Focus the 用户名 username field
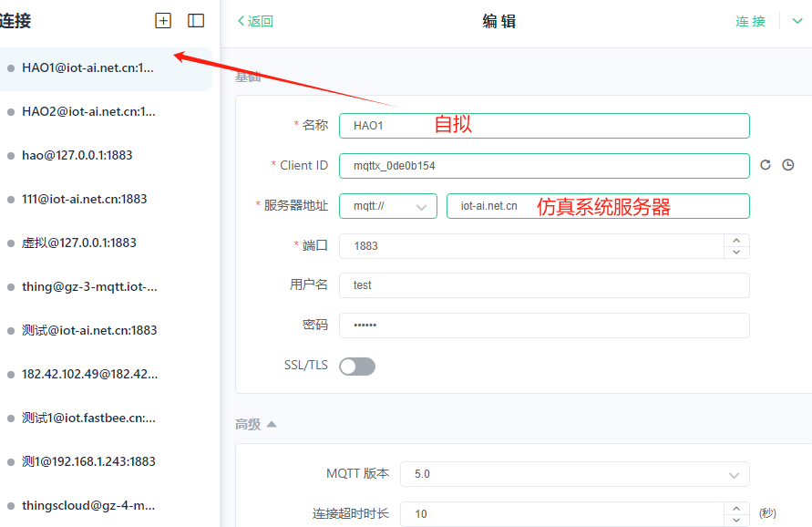812x527 pixels. click(x=543, y=285)
